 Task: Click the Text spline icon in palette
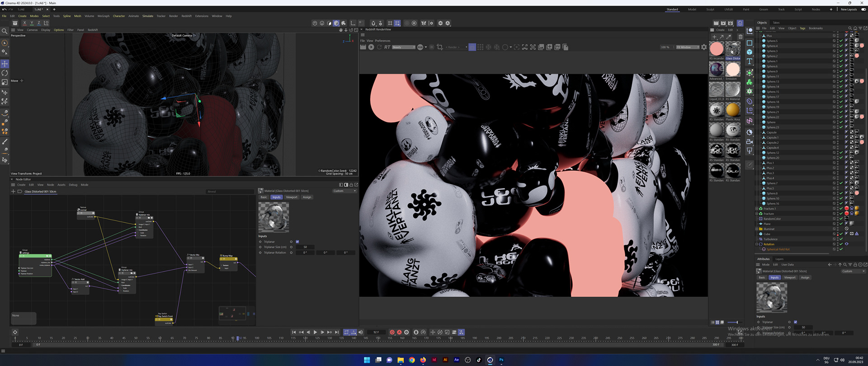pos(750,61)
